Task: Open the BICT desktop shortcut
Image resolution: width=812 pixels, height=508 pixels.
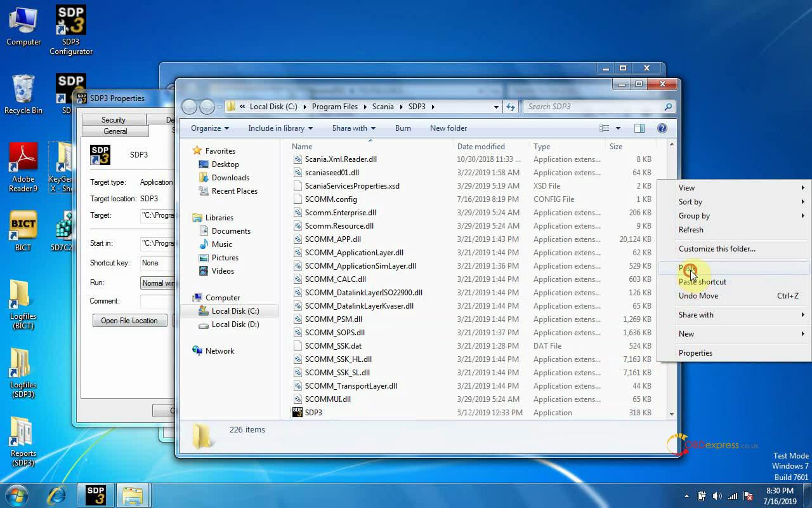Action: (23, 231)
